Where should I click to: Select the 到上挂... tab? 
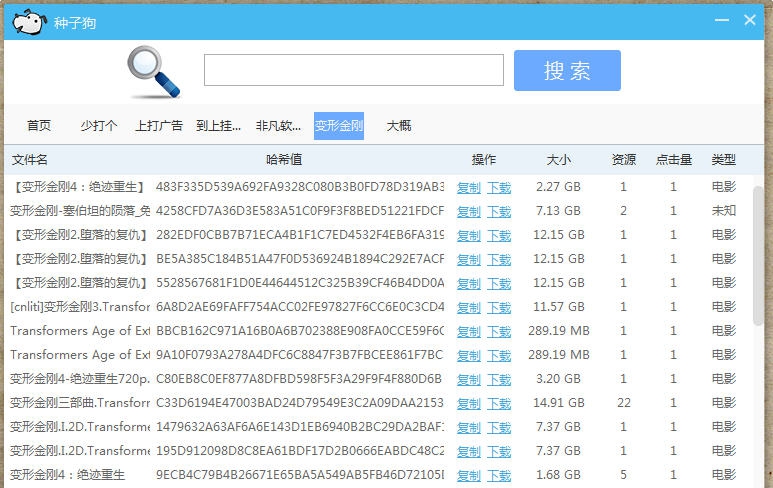(218, 126)
